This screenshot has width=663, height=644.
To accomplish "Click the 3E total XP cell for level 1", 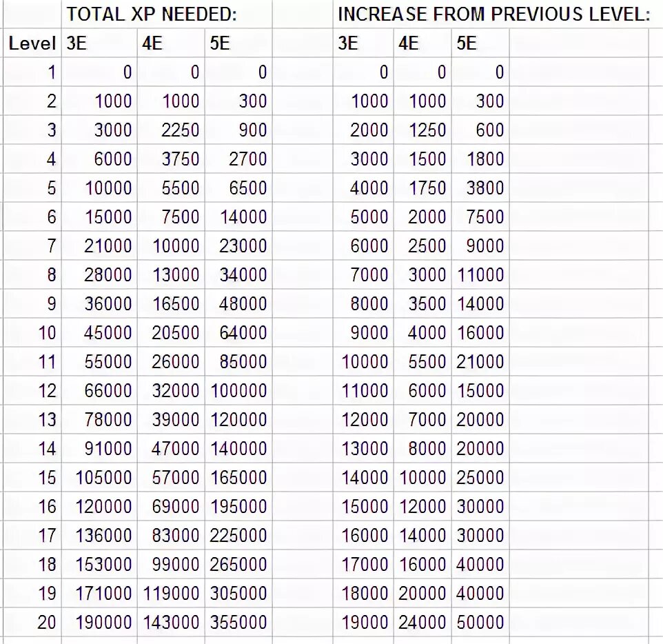I will coord(99,72).
